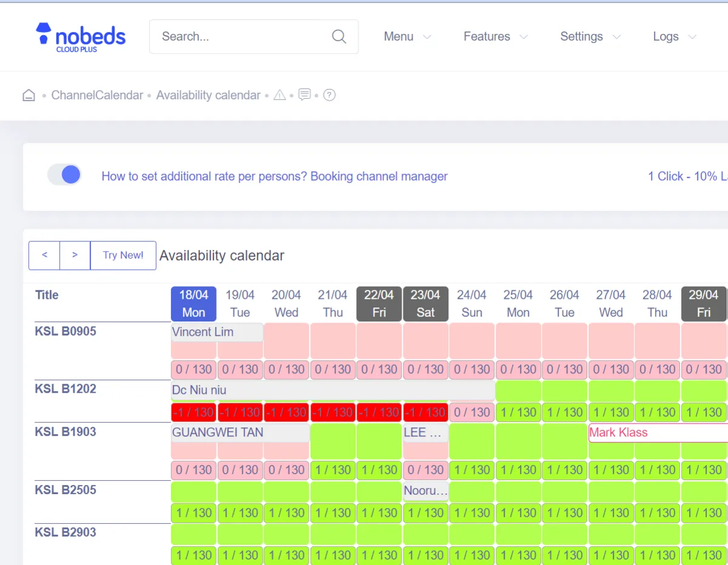This screenshot has height=565, width=728.
Task: Click the feedback comment bubble icon
Action: [305, 95]
